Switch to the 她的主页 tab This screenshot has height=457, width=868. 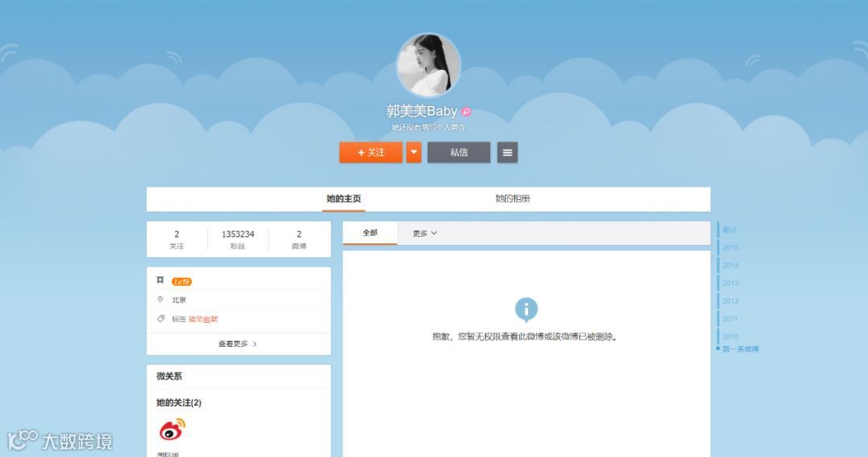tap(343, 198)
